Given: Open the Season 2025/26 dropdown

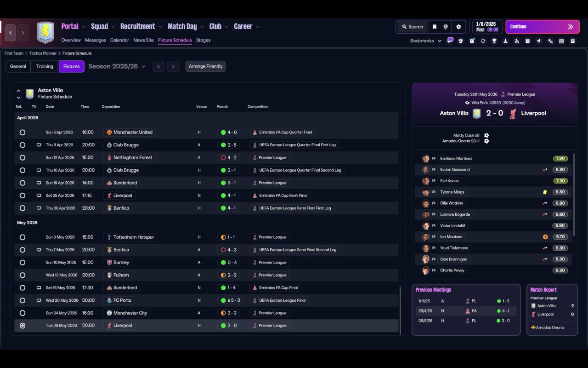Looking at the screenshot, I should [117, 66].
